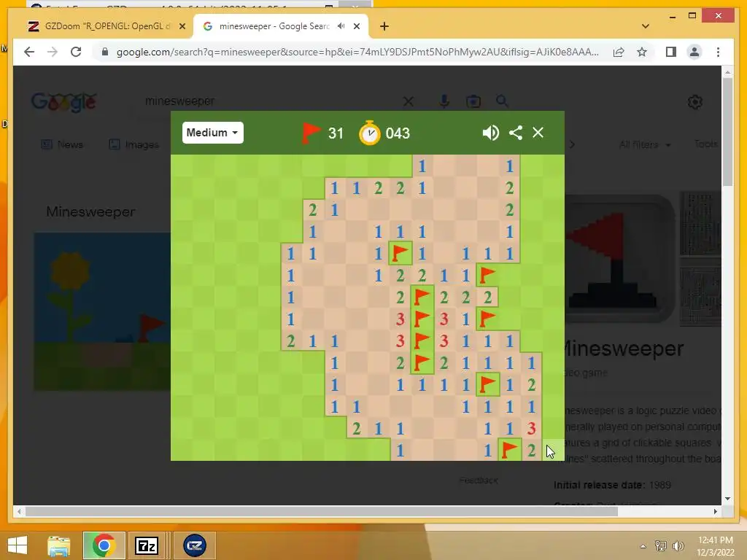Click the horizontal scroll right arrow
Viewport: 747px width, 560px height.
pyautogui.click(x=715, y=511)
